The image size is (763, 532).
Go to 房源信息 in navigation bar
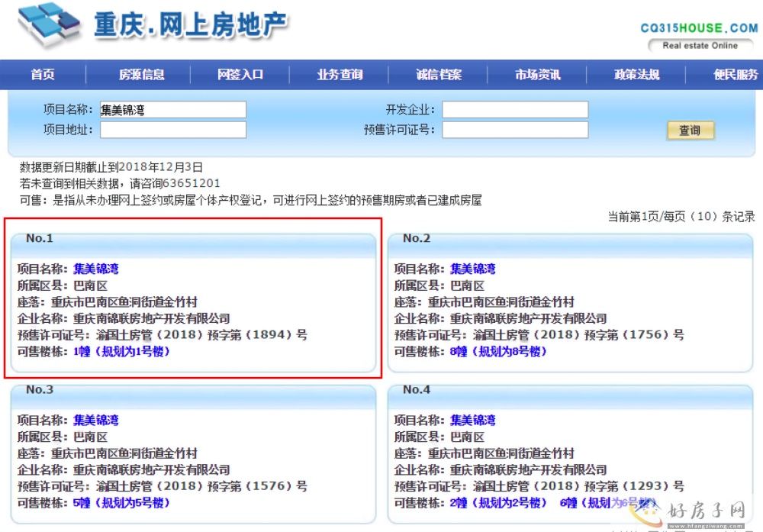[x=141, y=75]
